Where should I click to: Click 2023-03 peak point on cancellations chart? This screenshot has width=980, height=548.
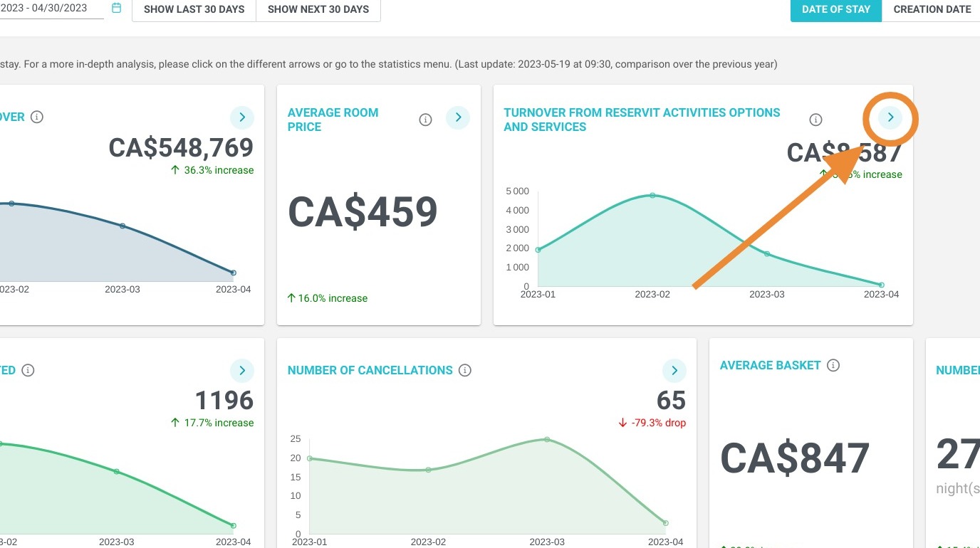(547, 439)
